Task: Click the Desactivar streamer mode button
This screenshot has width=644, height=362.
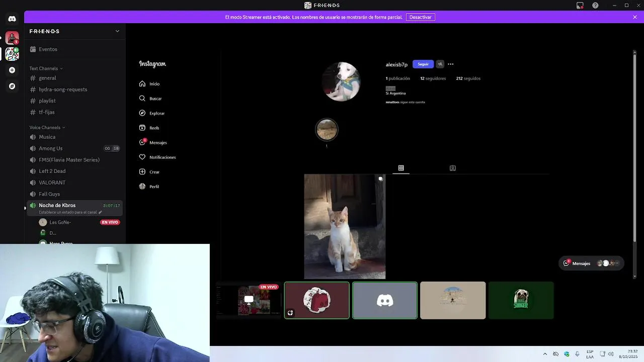Action: click(420, 17)
